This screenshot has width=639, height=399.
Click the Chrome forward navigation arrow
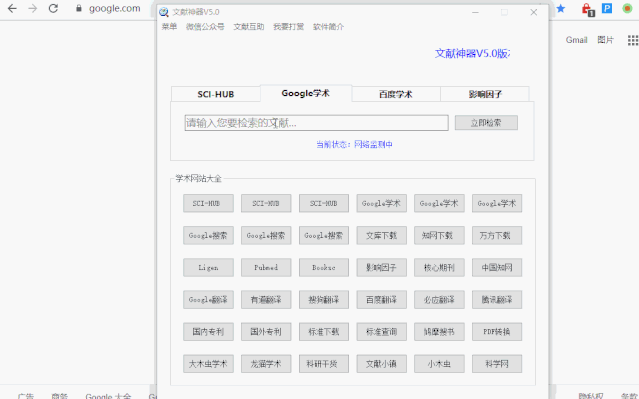(33, 9)
